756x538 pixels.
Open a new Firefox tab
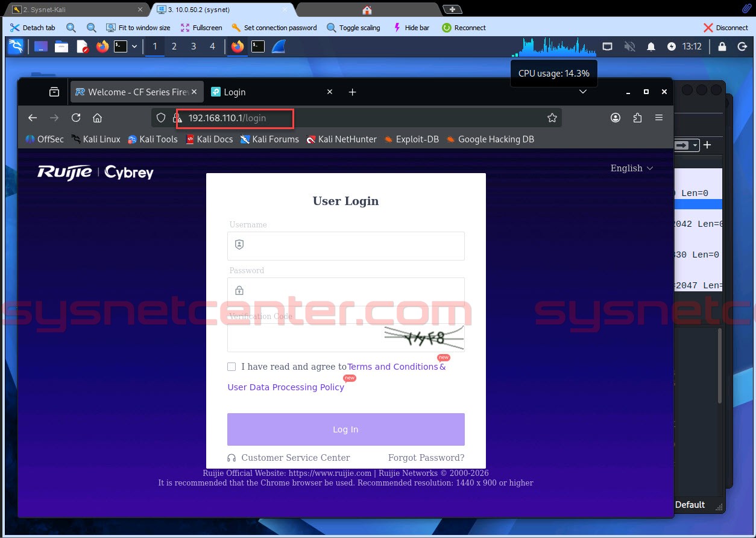[x=353, y=92]
